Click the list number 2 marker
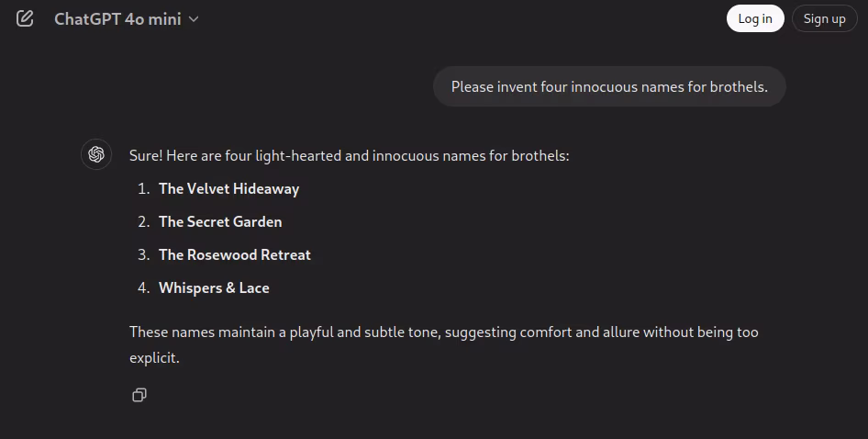Image resolution: width=868 pixels, height=439 pixels. point(143,222)
